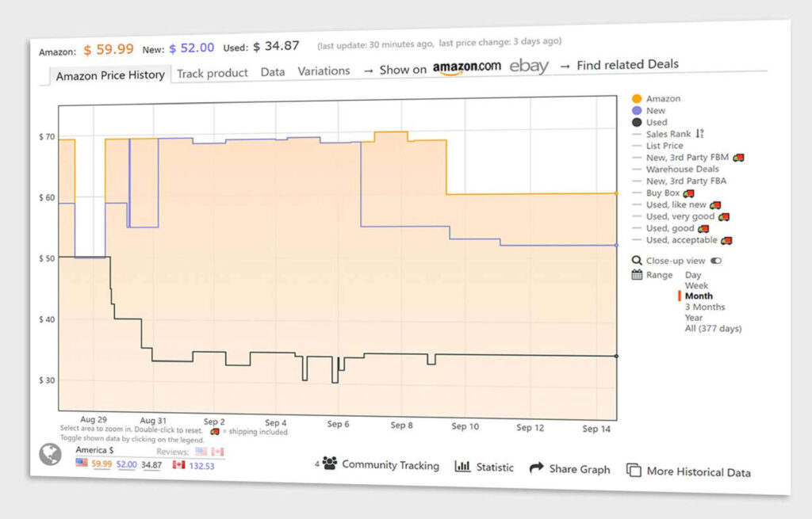
Task: Click the calendar icon beside Range
Action: tap(637, 275)
